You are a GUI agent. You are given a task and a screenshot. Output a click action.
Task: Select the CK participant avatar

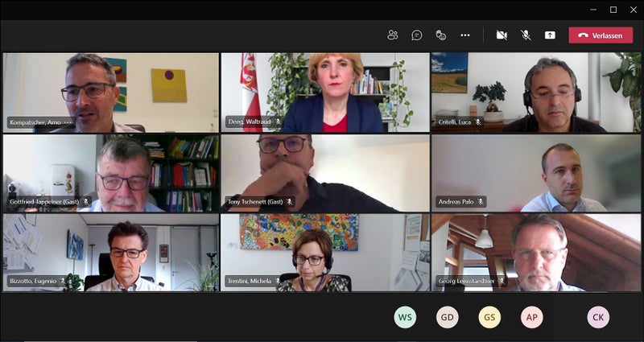pos(598,317)
